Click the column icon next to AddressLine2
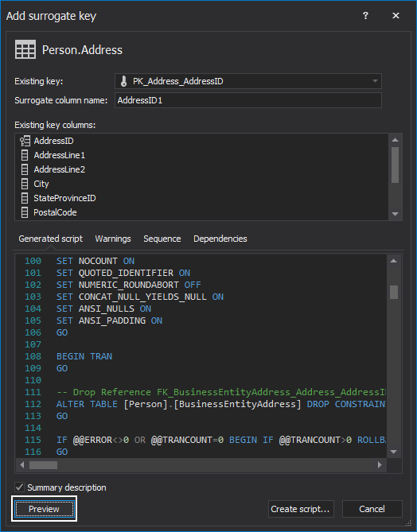 coord(25,169)
